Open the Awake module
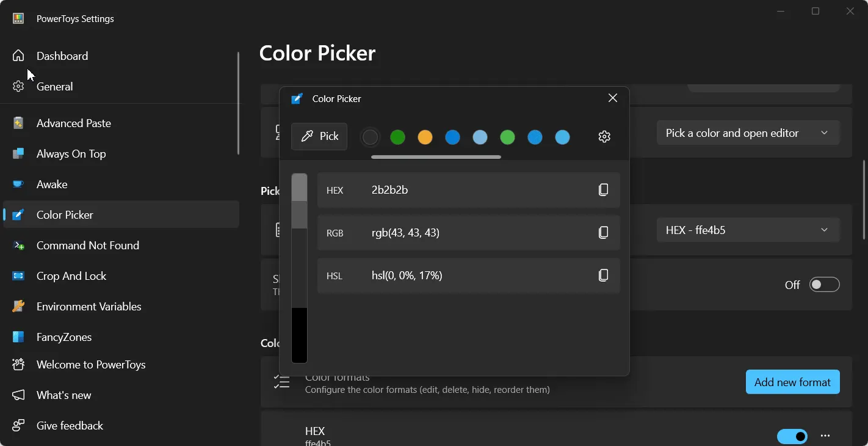The height and width of the screenshot is (446, 868). point(121,184)
